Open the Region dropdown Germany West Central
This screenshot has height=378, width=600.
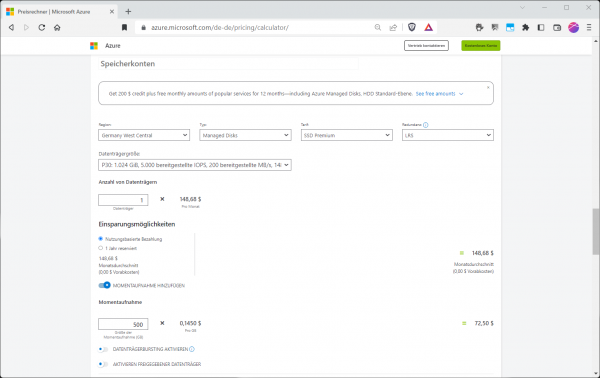pyautogui.click(x=144, y=135)
